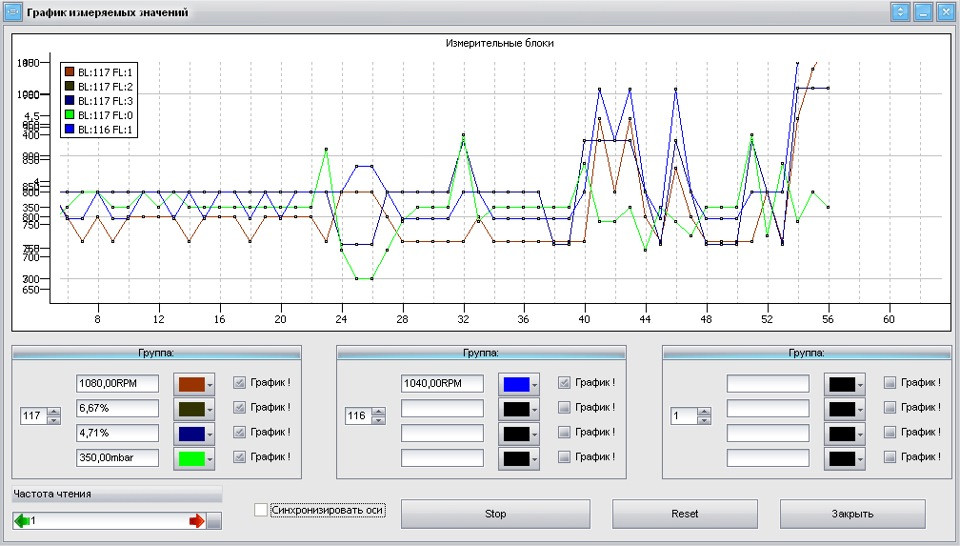Click the group number stepper showing 117
Screen dimensions: 960x546
(40, 416)
